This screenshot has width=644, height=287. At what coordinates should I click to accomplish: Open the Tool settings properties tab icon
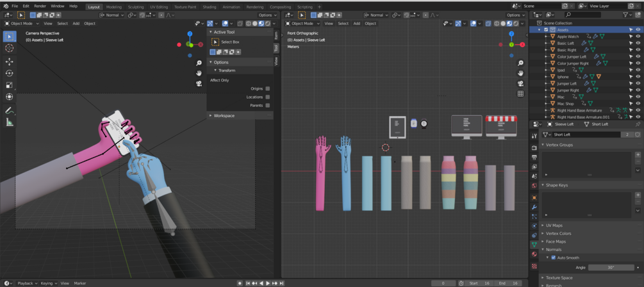coord(534,136)
